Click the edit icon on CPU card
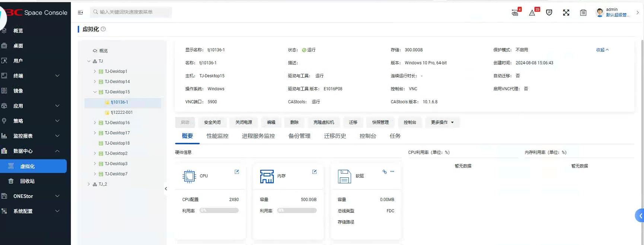The width and height of the screenshot is (644, 245). [x=237, y=172]
